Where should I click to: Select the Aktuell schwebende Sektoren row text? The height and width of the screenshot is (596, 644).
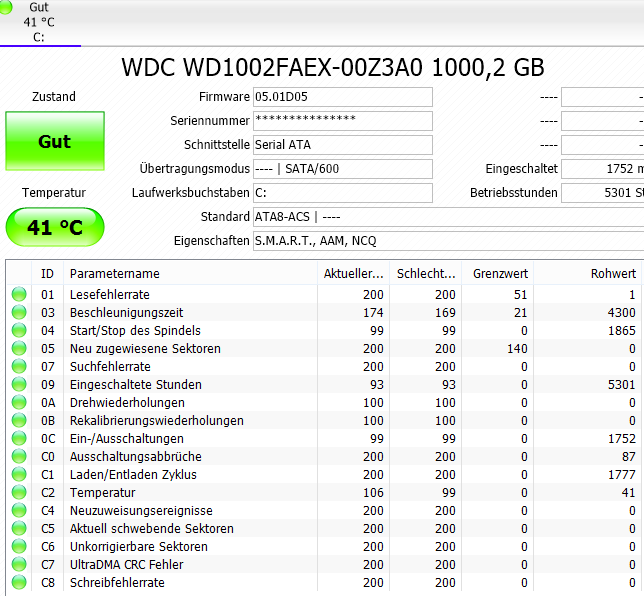click(152, 529)
